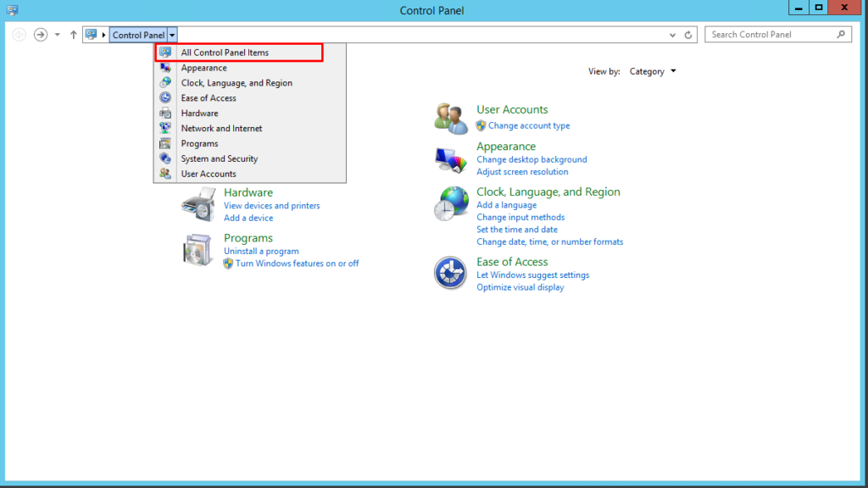The height and width of the screenshot is (488, 868).
Task: Choose Clock, Language, and Region menu entry
Action: (250, 83)
